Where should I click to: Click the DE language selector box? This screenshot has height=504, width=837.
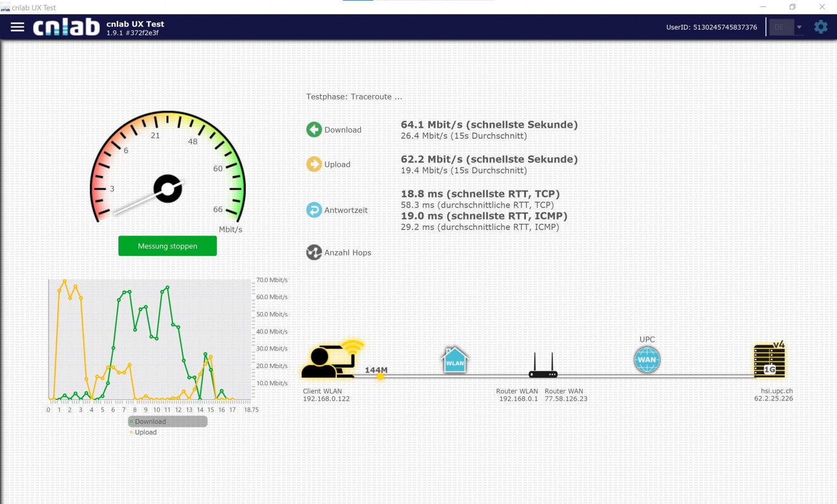coord(780,27)
